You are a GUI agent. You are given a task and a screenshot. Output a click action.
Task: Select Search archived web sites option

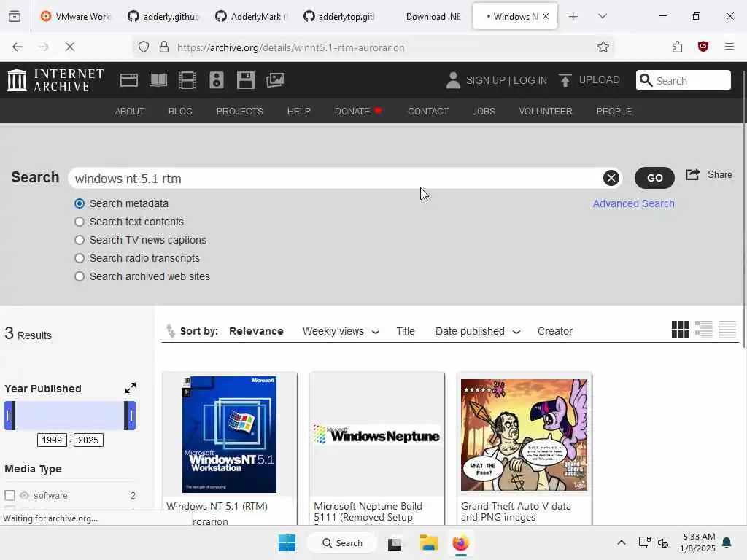tap(80, 276)
